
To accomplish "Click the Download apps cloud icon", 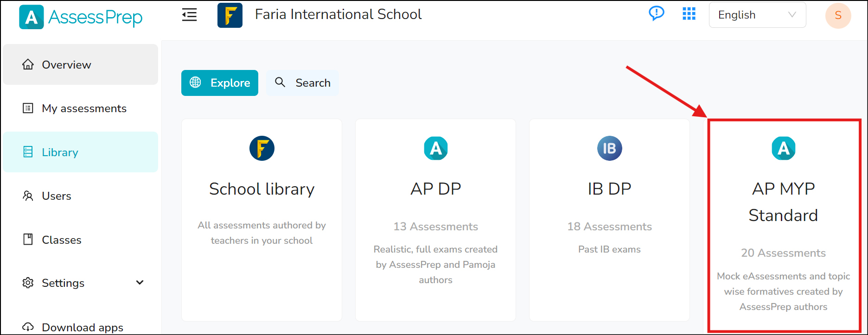I will 28,327.
